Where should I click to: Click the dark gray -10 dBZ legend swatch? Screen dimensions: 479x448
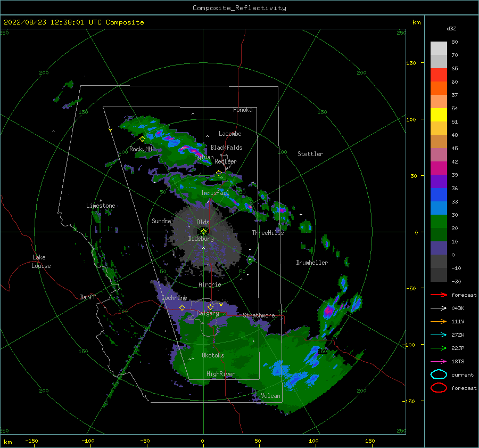pos(439,275)
